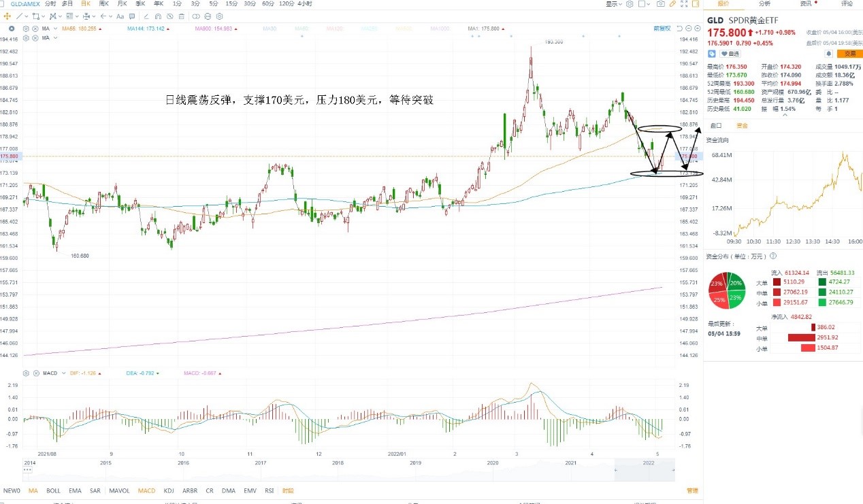Close the MACD indicator panel
The width and height of the screenshot is (863, 504).
point(35,373)
